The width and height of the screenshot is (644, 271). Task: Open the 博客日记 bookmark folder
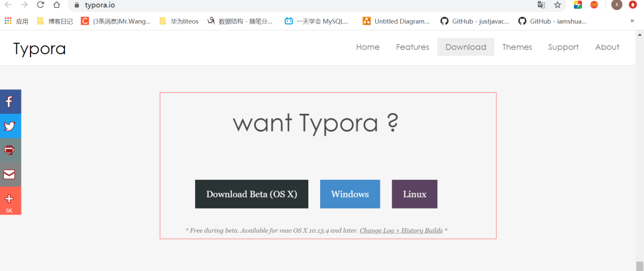(55, 21)
